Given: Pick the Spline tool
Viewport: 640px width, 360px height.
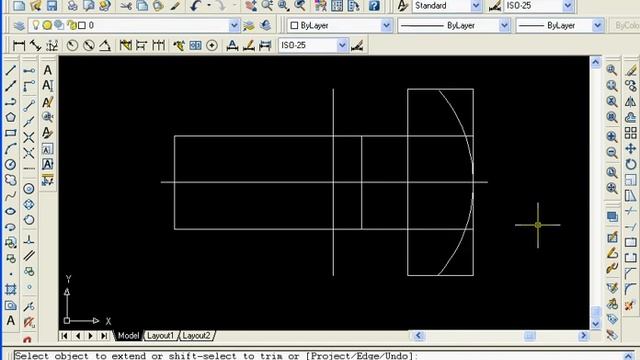Looking at the screenshot, I should [11, 196].
